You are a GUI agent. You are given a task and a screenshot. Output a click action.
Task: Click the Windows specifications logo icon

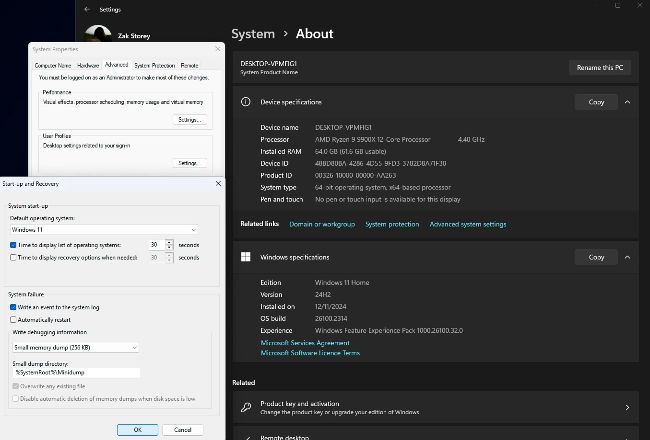coord(245,257)
